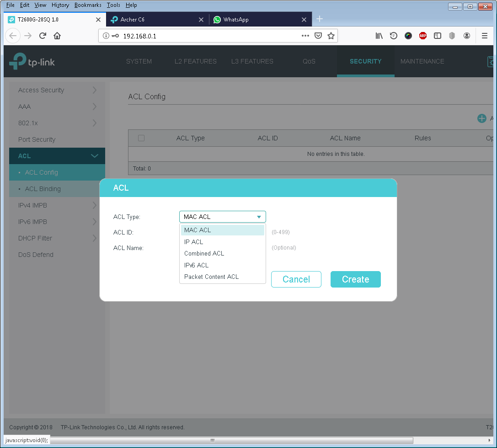Expand the AAA sidebar section
Viewport: 497px width, 448px height.
tap(57, 107)
